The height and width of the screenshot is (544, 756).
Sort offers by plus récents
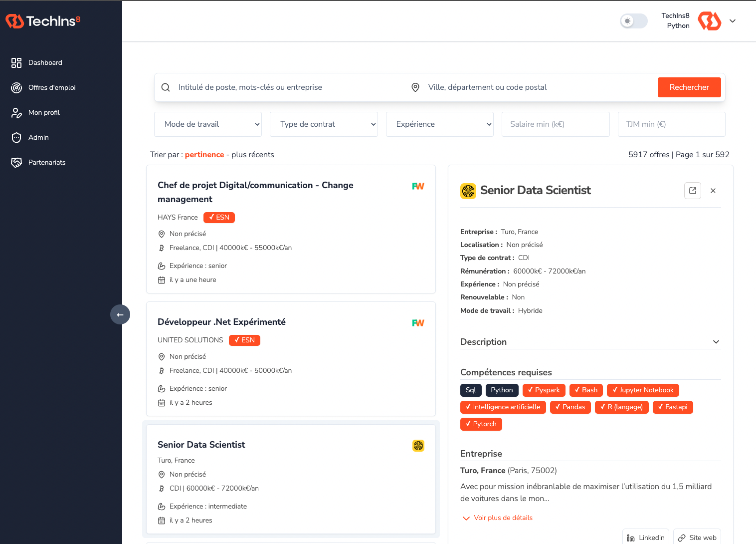(x=252, y=155)
